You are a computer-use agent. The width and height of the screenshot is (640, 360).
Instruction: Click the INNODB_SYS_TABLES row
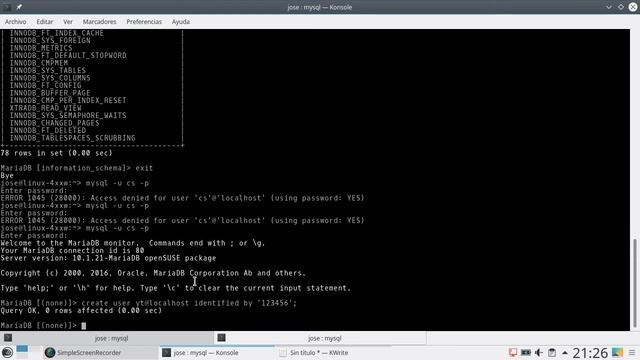click(x=48, y=71)
